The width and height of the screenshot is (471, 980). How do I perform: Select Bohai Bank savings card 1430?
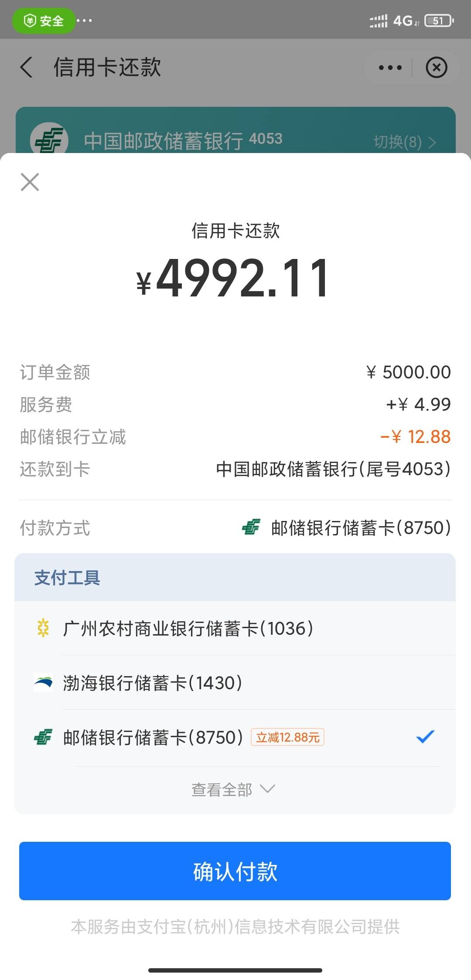pyautogui.click(x=235, y=683)
